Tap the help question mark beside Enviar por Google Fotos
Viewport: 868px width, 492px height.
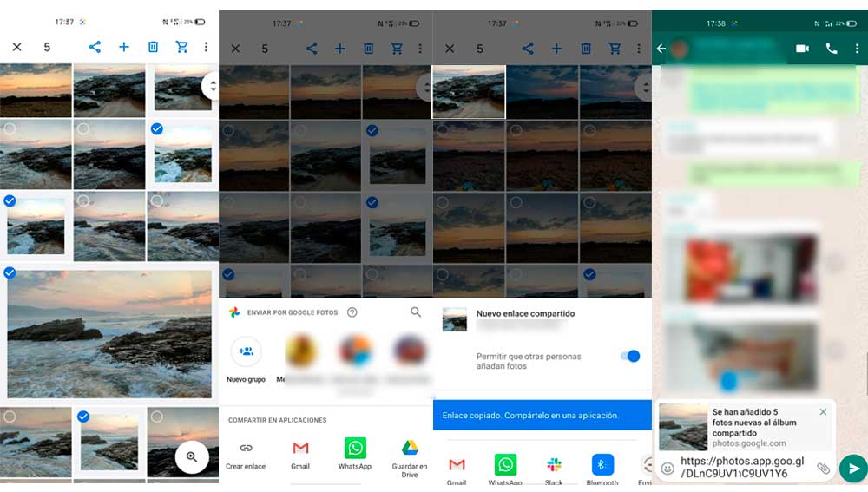click(x=352, y=312)
